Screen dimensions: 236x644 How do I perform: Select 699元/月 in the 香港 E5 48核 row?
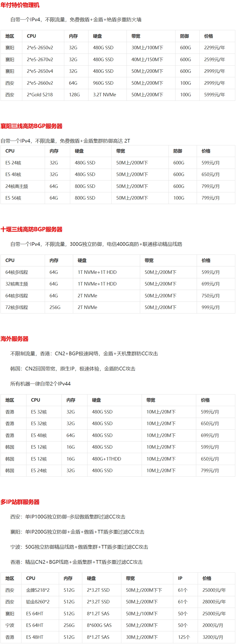[x=210, y=436]
